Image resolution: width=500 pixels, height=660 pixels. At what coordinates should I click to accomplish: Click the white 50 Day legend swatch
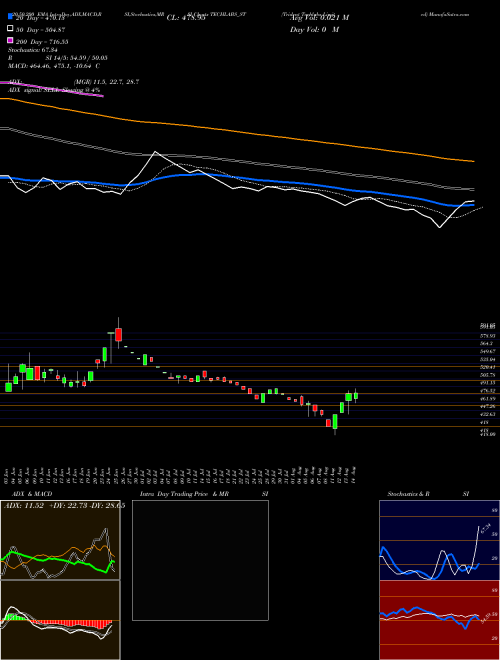click(10, 29)
